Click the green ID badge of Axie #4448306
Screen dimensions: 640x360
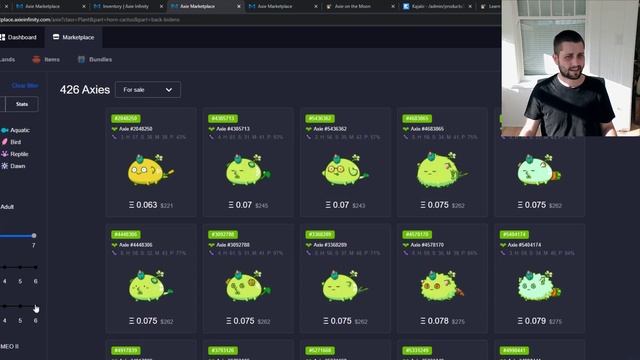[x=126, y=234]
